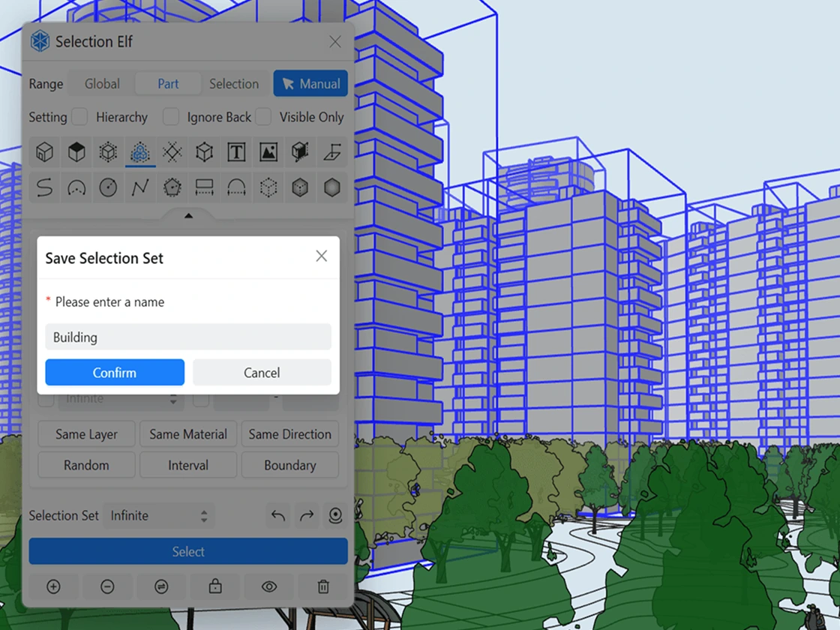
Task: Open the Selection Set Infinite dropdown
Action: 158,516
